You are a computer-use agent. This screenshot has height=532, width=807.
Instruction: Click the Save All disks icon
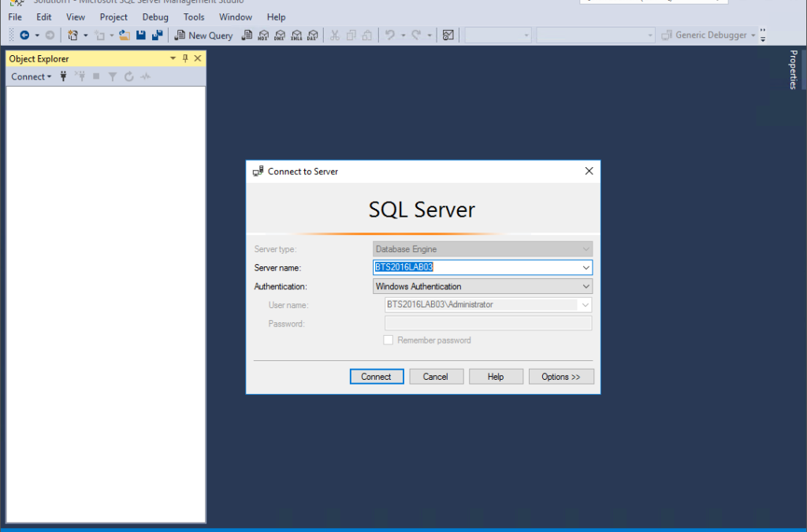[x=158, y=35]
